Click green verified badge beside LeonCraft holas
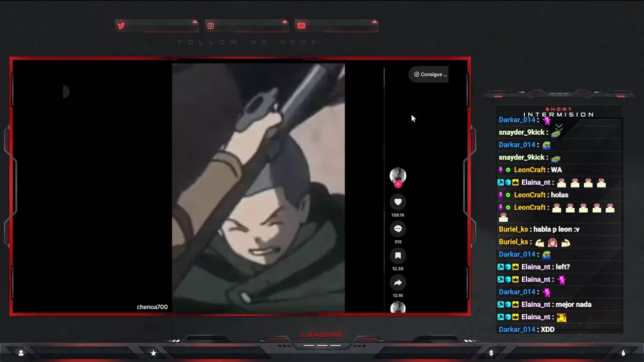The height and width of the screenshot is (362, 644). point(508,195)
